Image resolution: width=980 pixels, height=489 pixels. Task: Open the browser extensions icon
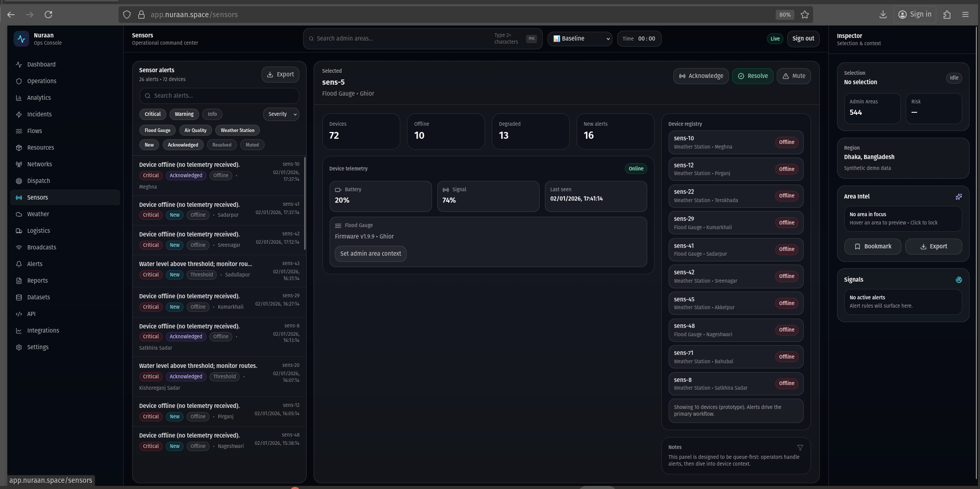[x=946, y=15]
